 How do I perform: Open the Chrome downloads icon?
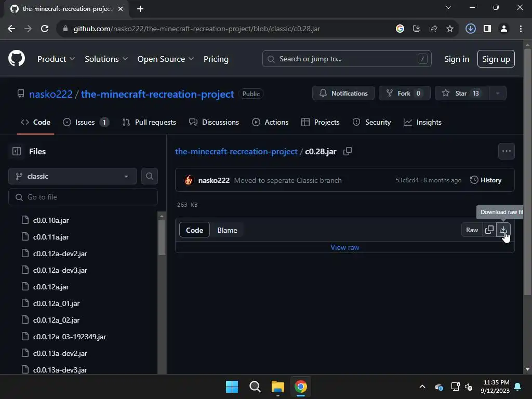(470, 29)
